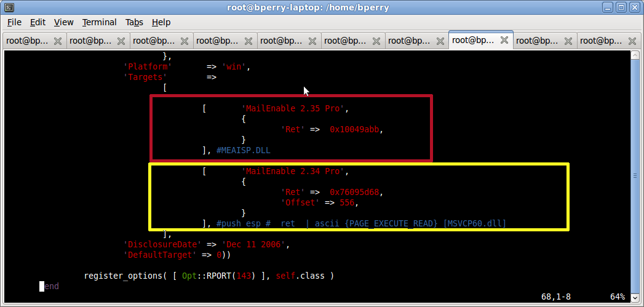Viewport: 644px width, 307px height.
Task: Switch to the first terminal tab
Action: click(x=34, y=41)
